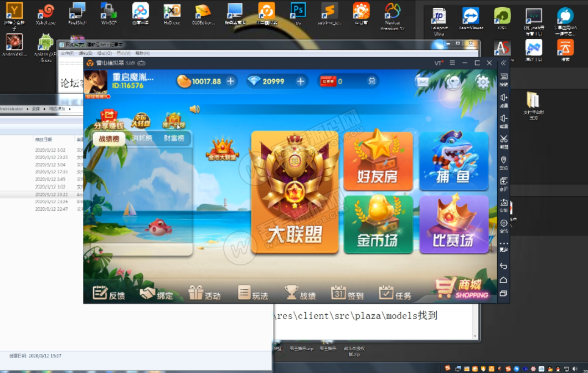Open 绑定 binding in bottom bar
This screenshot has width=588, height=373.
(x=156, y=294)
